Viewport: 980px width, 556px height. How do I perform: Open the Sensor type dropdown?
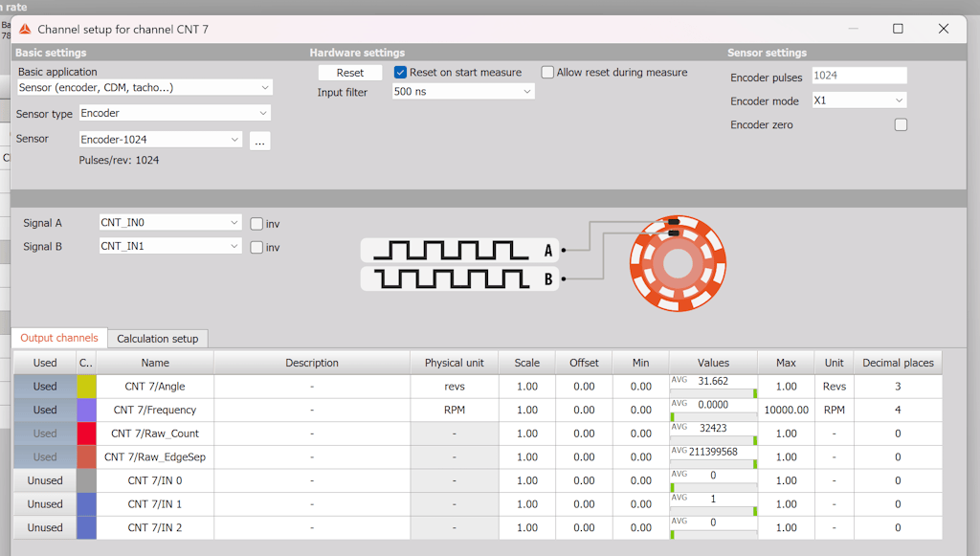pyautogui.click(x=175, y=113)
